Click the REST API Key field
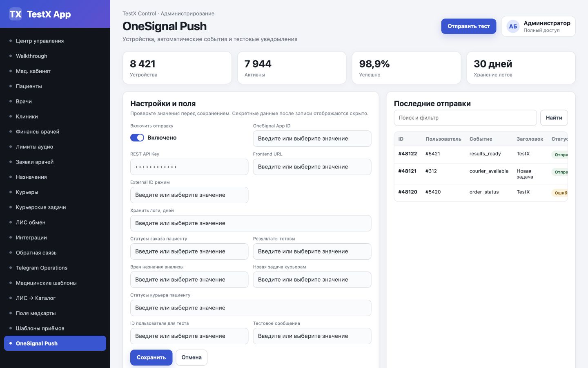The image size is (588, 368). click(189, 167)
